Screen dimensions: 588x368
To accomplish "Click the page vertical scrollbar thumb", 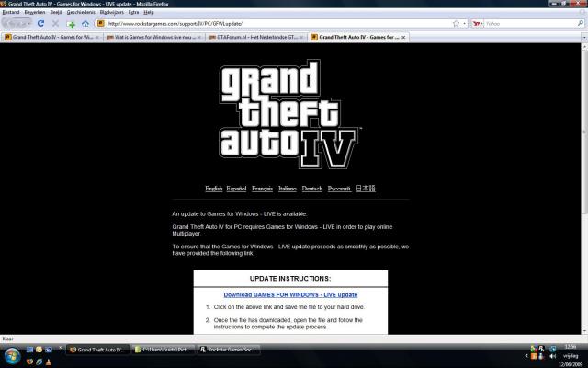I will [584, 132].
